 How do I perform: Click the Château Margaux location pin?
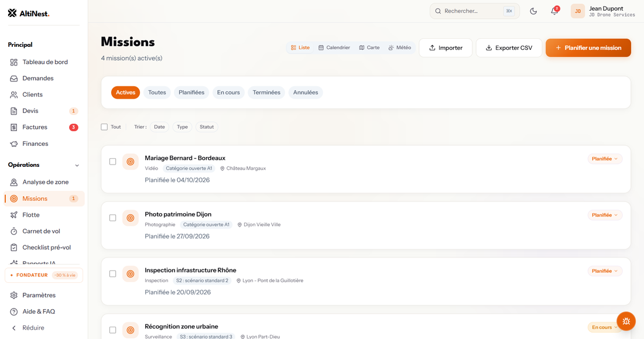coord(222,169)
